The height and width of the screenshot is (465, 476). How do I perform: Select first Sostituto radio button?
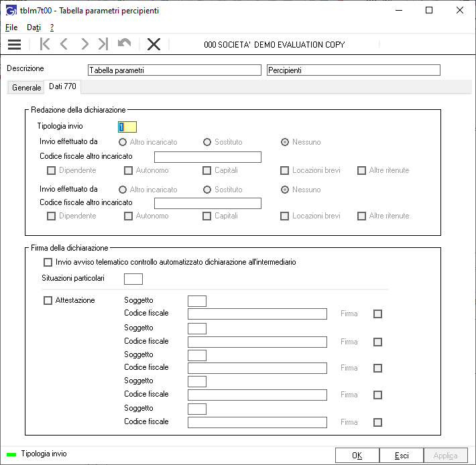(207, 142)
